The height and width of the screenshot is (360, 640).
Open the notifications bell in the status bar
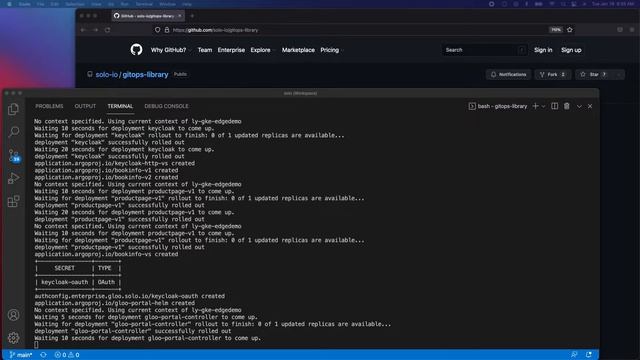click(589, 355)
